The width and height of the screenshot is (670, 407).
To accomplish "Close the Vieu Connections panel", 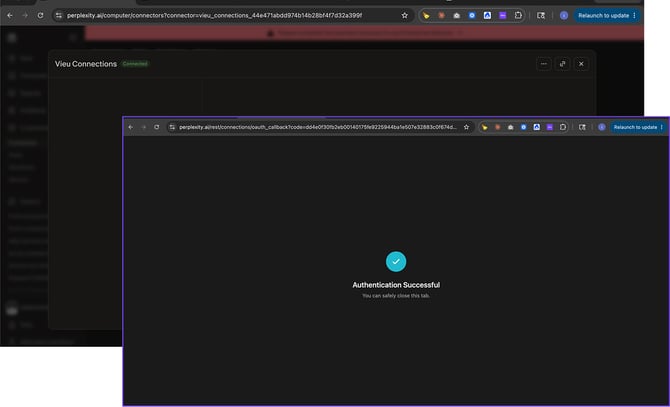I will [581, 64].
